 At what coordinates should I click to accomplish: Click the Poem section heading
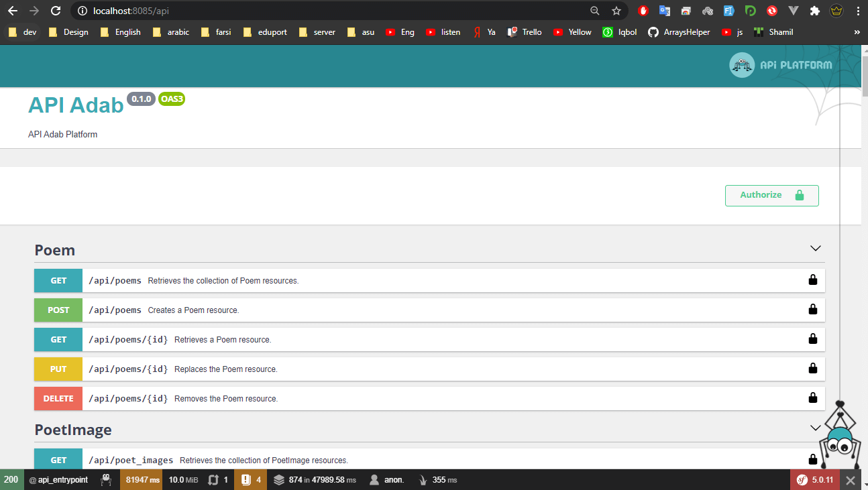click(55, 250)
